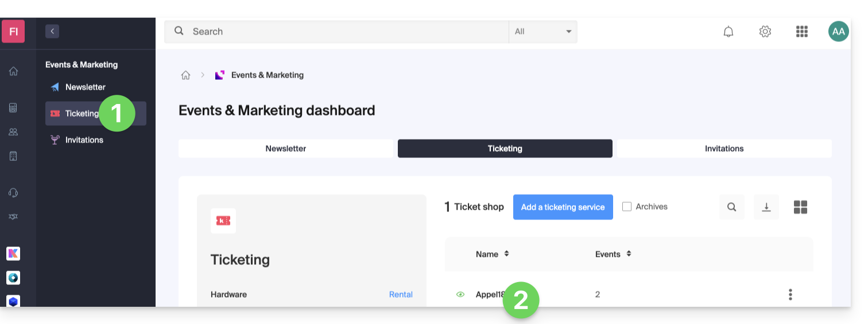
Task: Open the All search filter dropdown
Action: click(542, 32)
